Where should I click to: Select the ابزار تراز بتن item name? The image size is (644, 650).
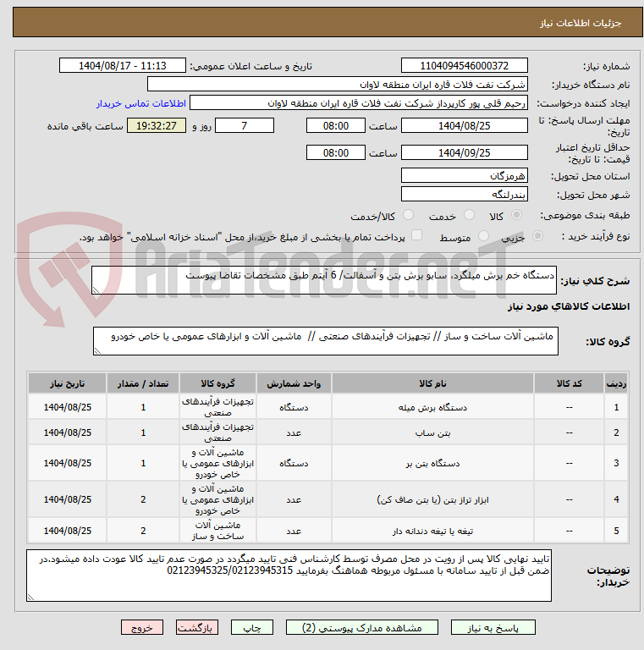pos(432,500)
